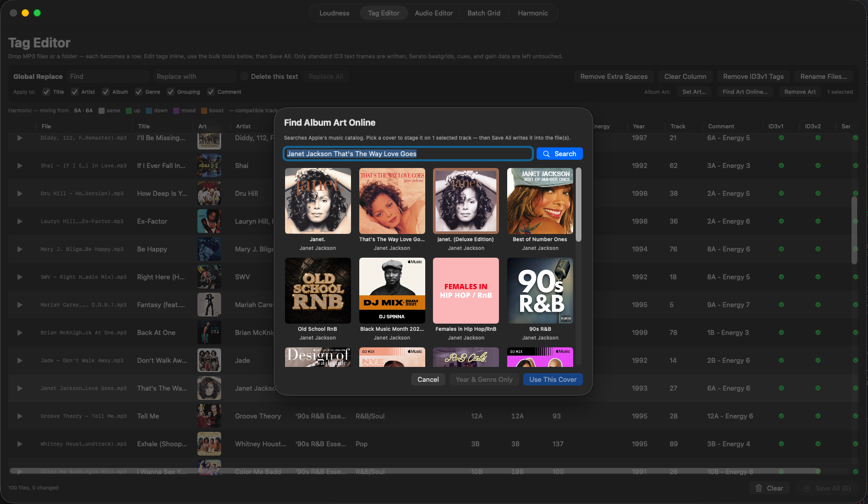The image size is (868, 504).
Task: Open album art thumbnail for Groove Theory row
Action: pyautogui.click(x=209, y=416)
